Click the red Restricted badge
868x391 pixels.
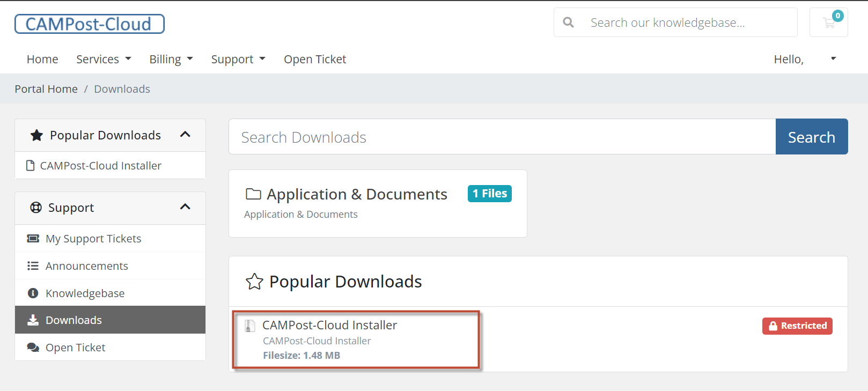click(x=797, y=326)
